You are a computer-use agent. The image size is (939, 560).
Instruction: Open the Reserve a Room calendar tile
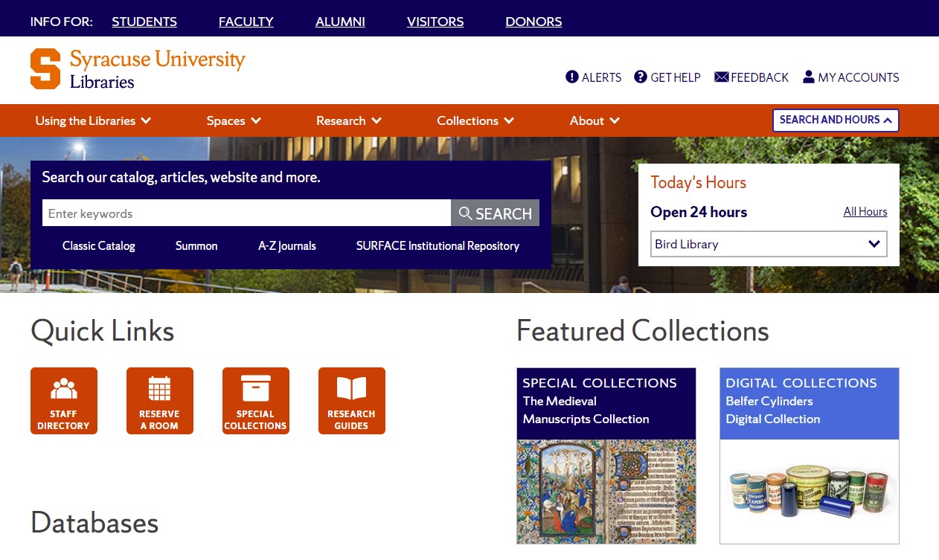(160, 401)
